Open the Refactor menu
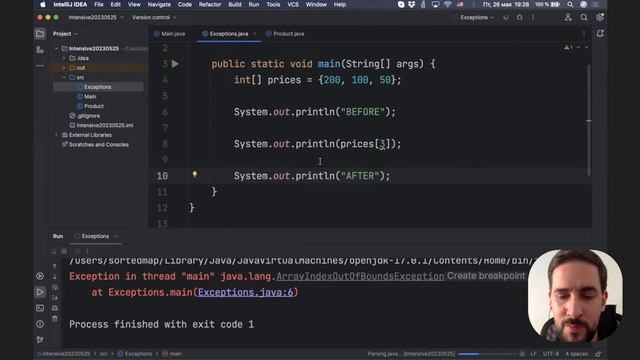This screenshot has height=360, width=640. click(x=210, y=4)
